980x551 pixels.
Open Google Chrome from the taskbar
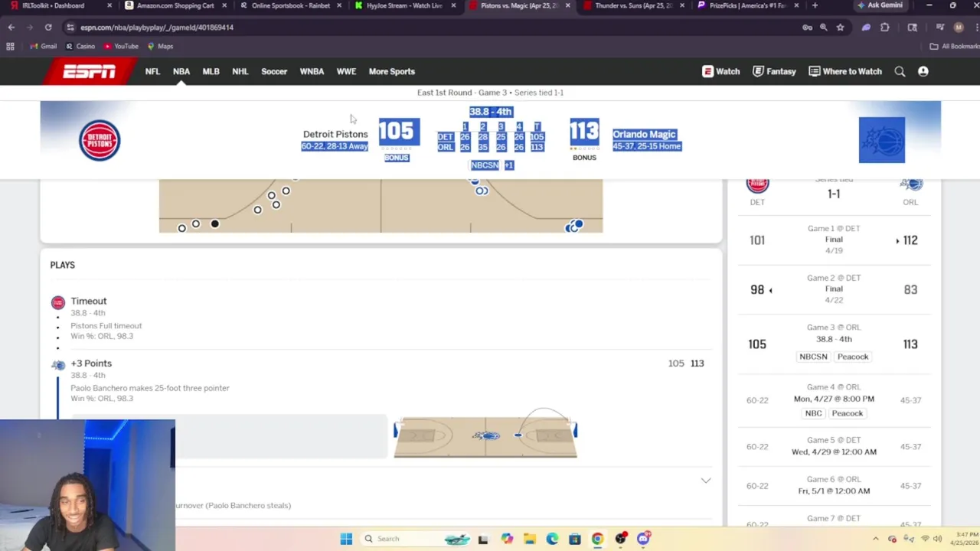point(597,539)
